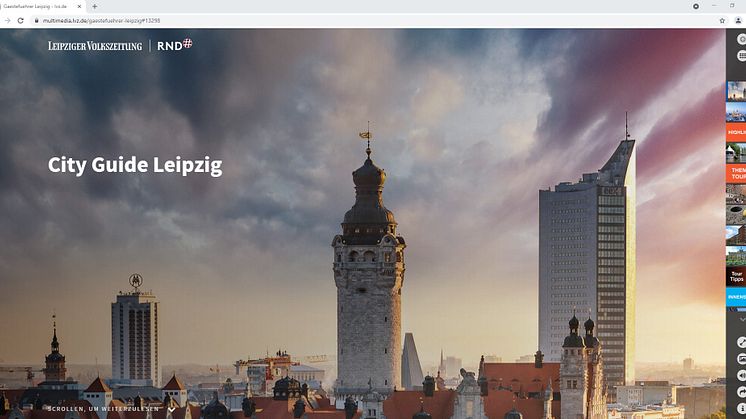Open the RND logo link
This screenshot has width=746, height=419.
coord(175,45)
